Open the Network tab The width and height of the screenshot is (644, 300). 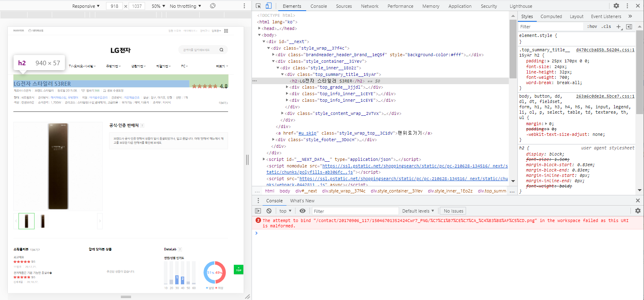tap(369, 6)
